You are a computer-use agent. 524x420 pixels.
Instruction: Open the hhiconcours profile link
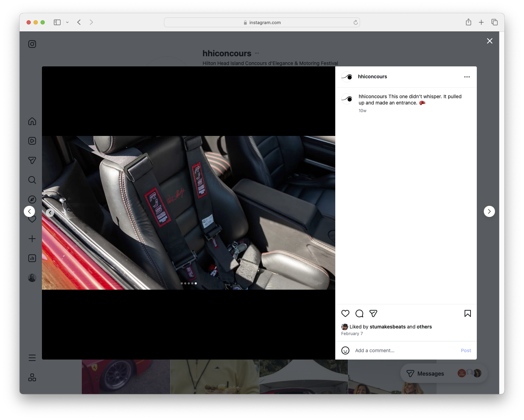pyautogui.click(x=373, y=77)
